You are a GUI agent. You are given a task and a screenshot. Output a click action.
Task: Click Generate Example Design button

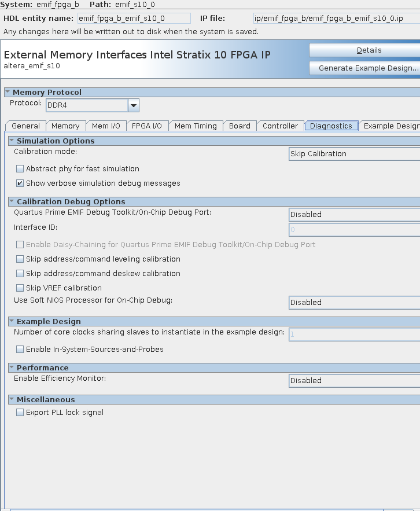tap(364, 68)
